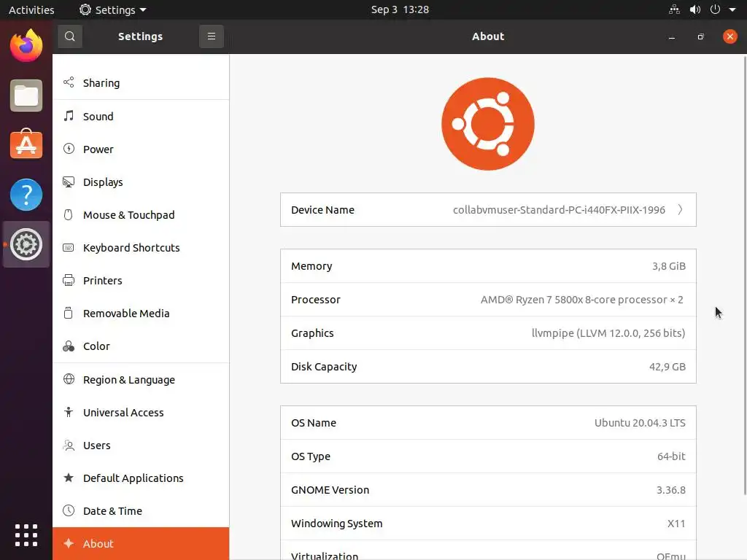Click the OS Type 64-bit value
This screenshot has height=560, width=747.
pos(671,456)
